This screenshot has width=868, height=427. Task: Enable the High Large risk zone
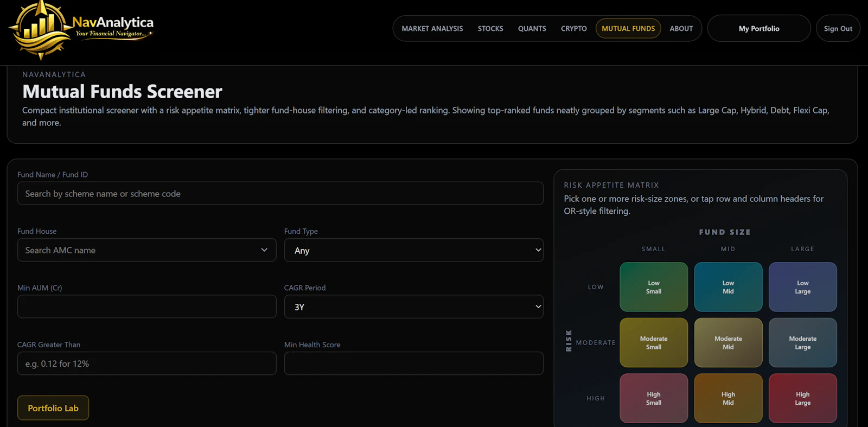(x=803, y=398)
